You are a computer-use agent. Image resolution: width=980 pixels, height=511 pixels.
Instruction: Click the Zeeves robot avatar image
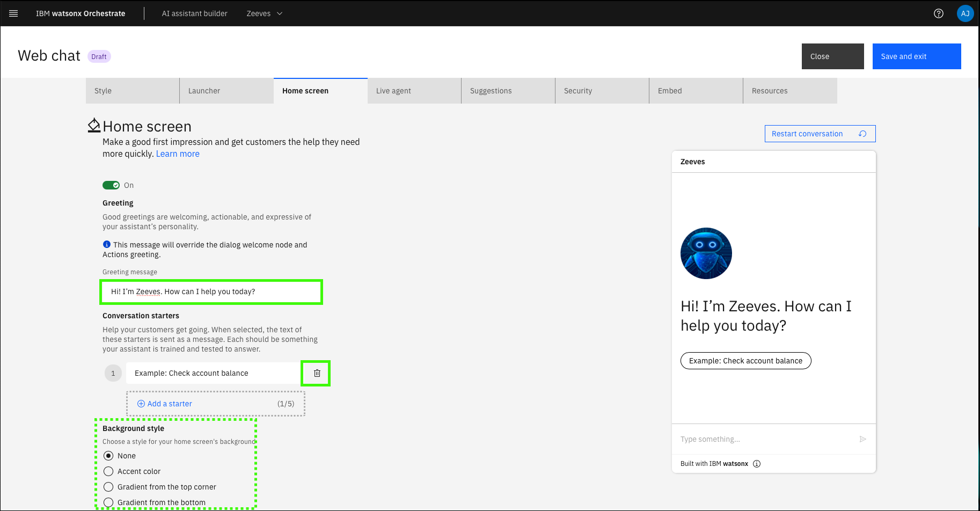pos(706,253)
